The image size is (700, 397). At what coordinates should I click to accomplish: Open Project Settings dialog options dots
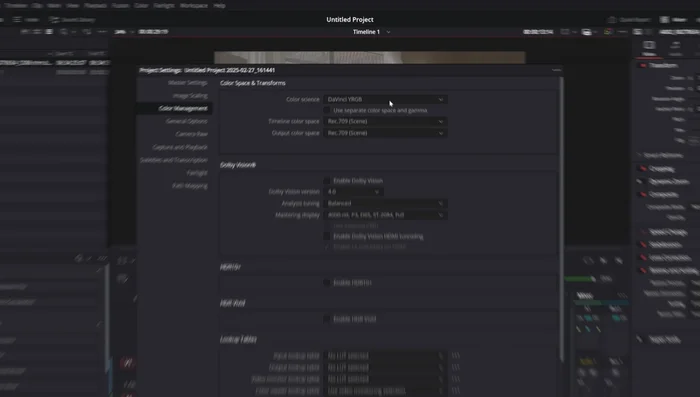tap(556, 70)
